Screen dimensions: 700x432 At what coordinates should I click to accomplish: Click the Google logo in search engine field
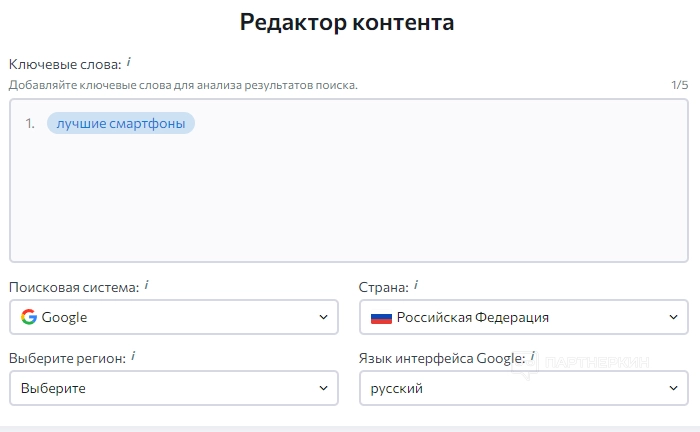29,317
